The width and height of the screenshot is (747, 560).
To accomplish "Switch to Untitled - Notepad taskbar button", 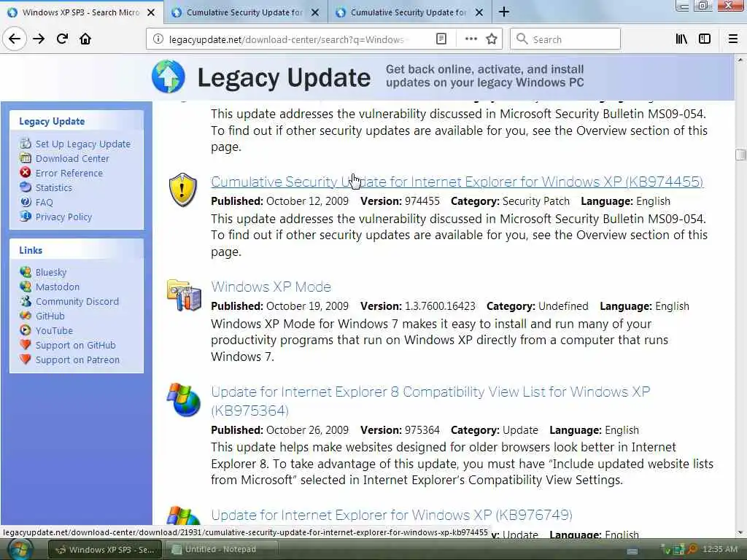I will click(x=221, y=550).
